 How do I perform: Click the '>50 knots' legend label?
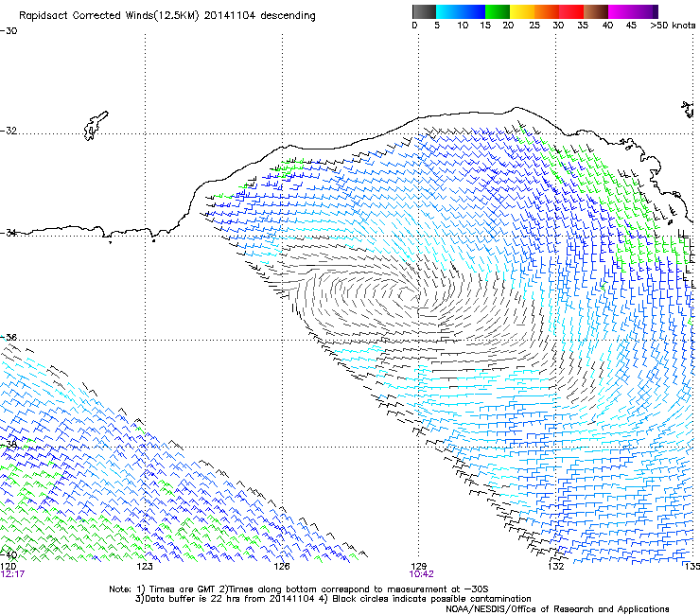click(x=673, y=26)
